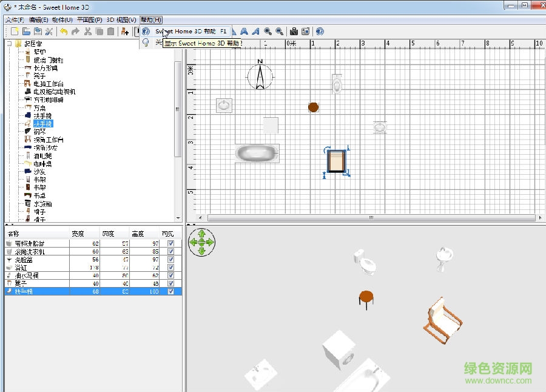Click the Help icon at toolbar end
The height and width of the screenshot is (392, 546).
point(320,31)
